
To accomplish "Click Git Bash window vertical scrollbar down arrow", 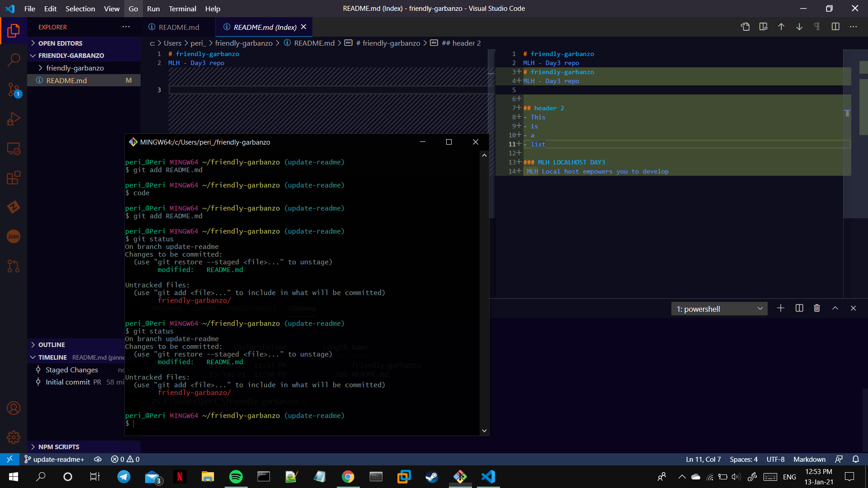I will coord(484,431).
